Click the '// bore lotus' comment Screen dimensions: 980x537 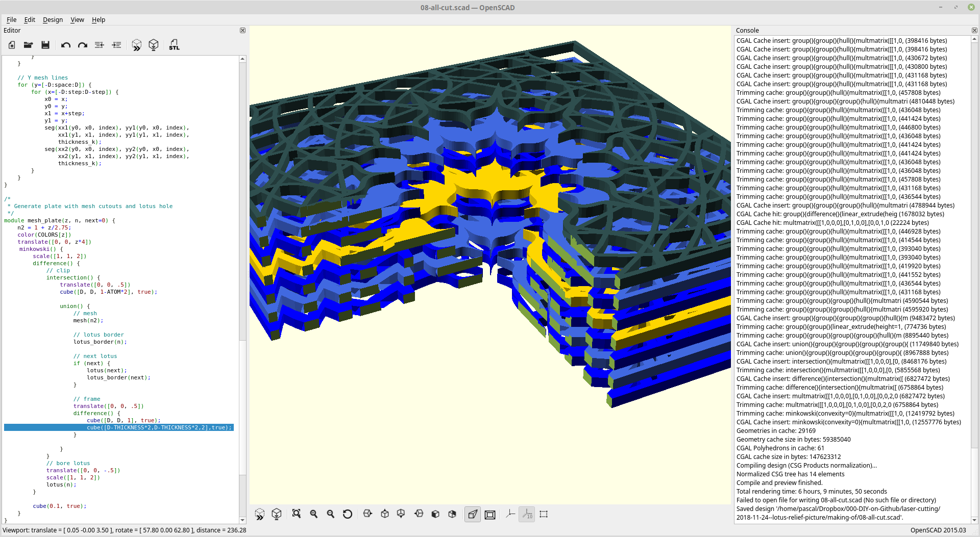[x=68, y=463]
